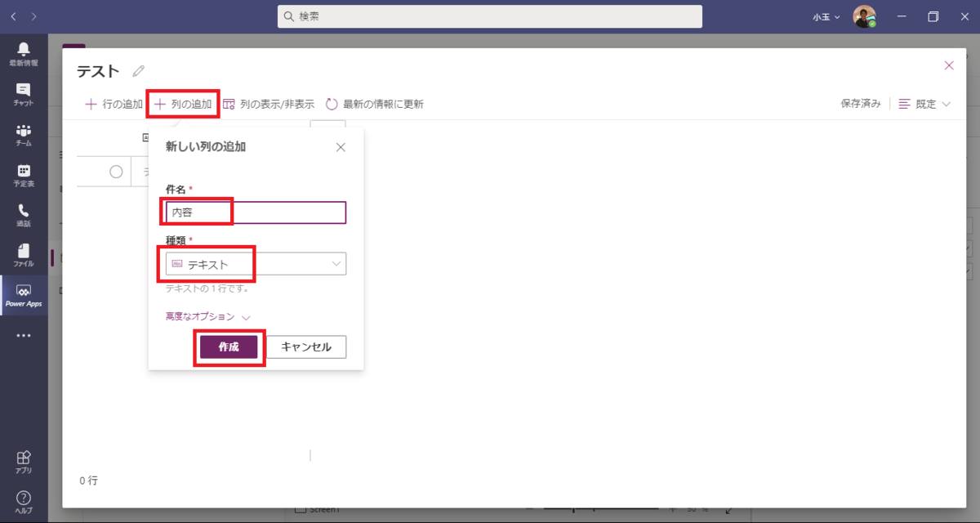Screen dimensions: 980x523
Task: Go back with the left arrow
Action: click(x=14, y=16)
